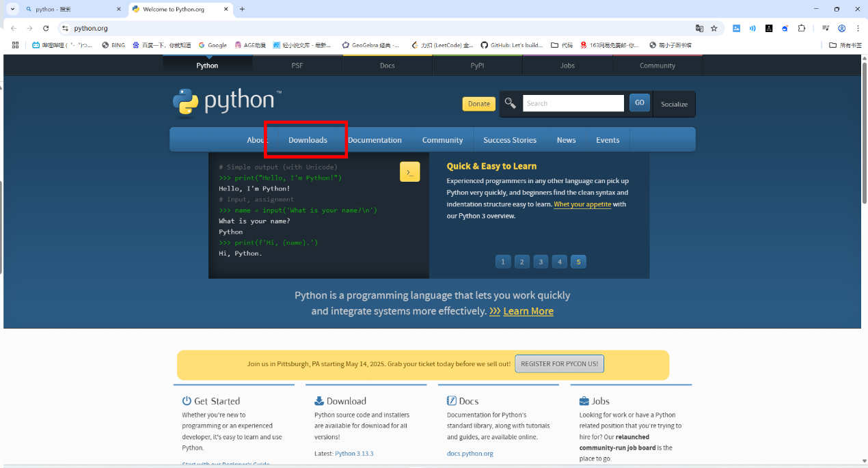Open the Extensions puzzle piece menu
Screen dimensions: 868x468
[802, 28]
